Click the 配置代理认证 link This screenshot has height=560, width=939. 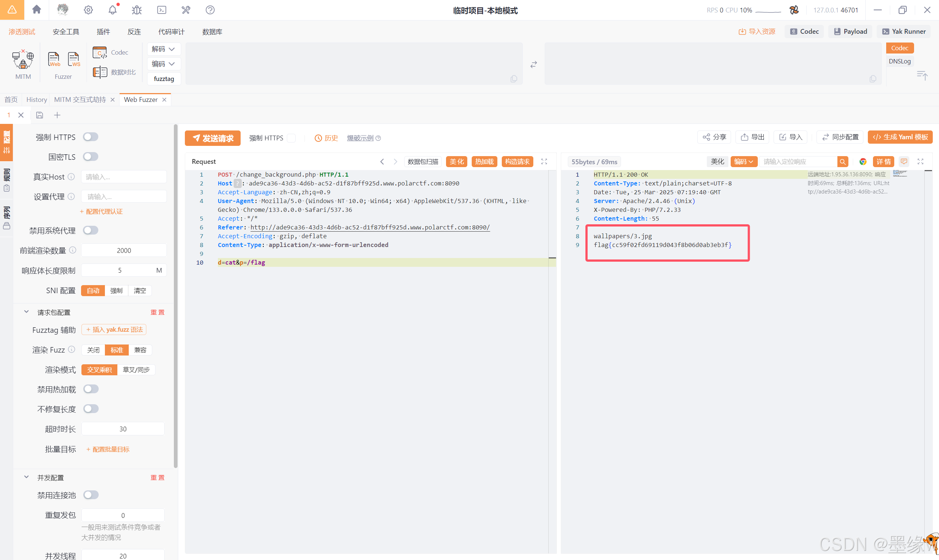[101, 211]
